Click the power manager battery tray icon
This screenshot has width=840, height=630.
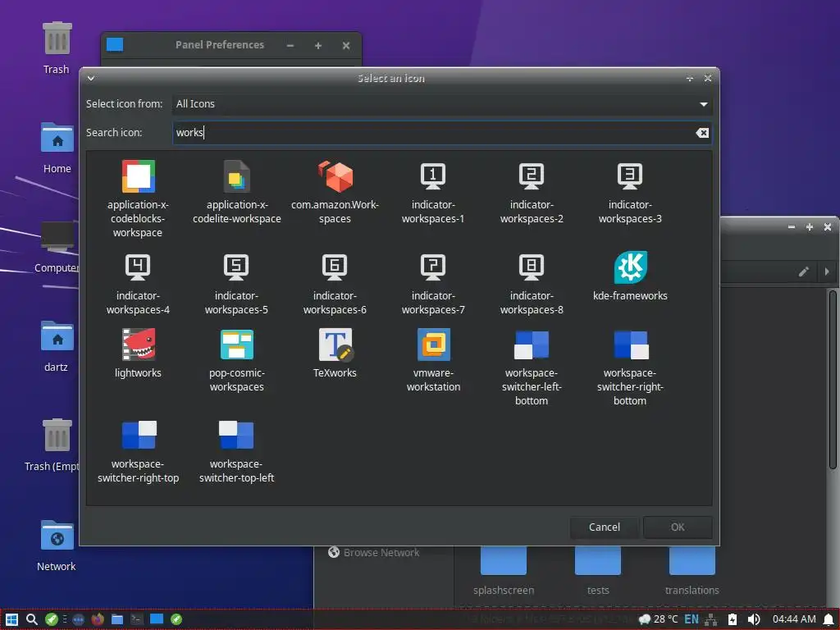tap(733, 619)
